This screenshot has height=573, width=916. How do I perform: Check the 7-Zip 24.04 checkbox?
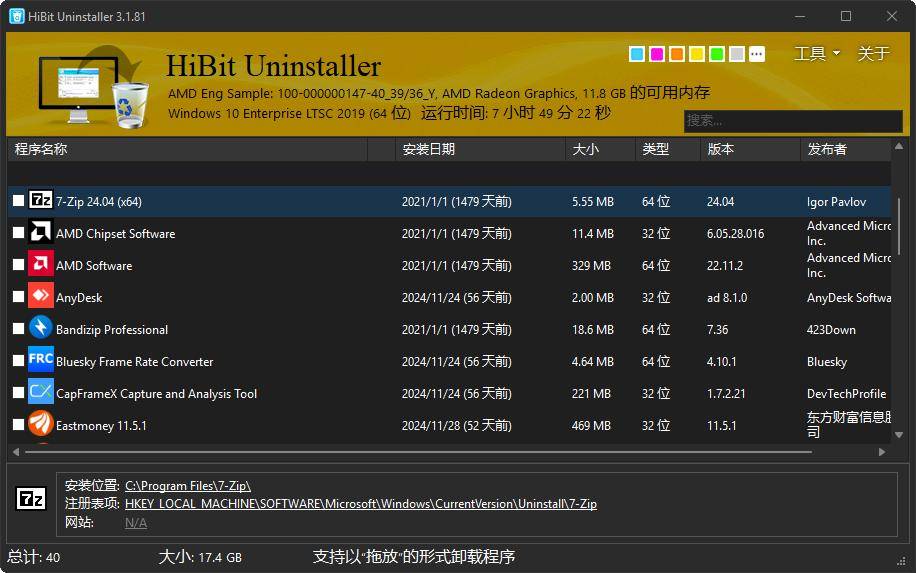pyautogui.click(x=18, y=201)
